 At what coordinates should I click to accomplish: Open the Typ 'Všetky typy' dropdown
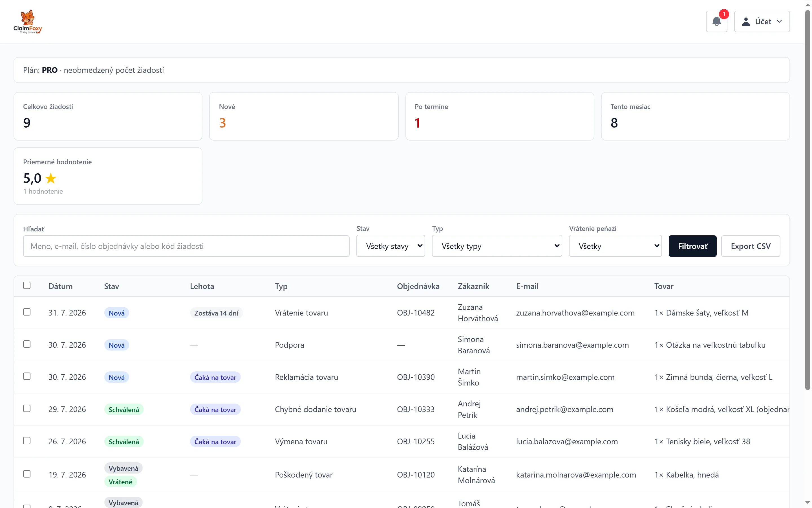tap(497, 246)
